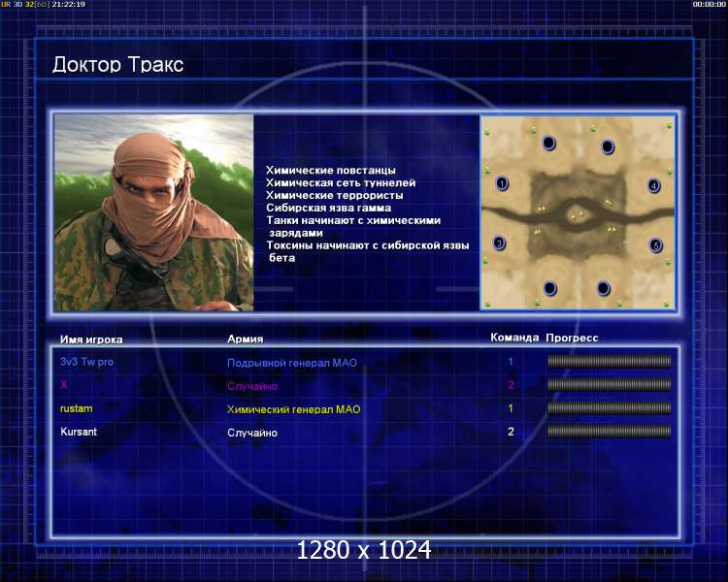
Task: Select the player named X
Action: tap(64, 385)
